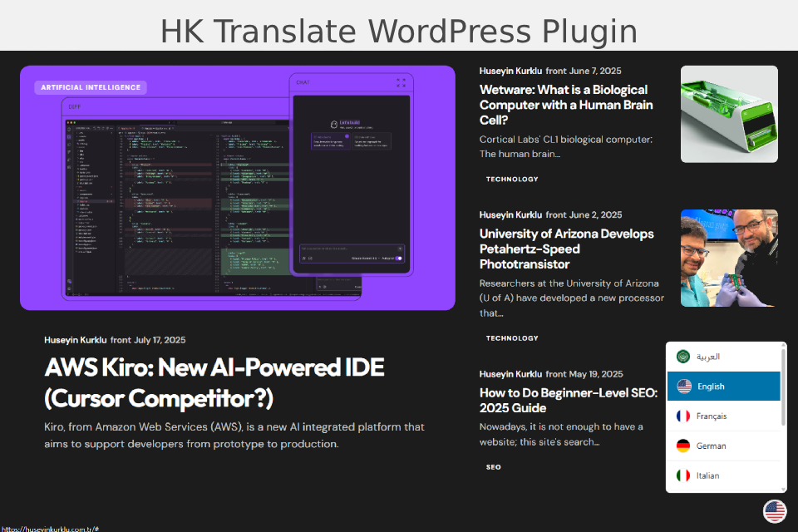Click the German flag icon
Image resolution: width=798 pixels, height=532 pixels.
[683, 446]
